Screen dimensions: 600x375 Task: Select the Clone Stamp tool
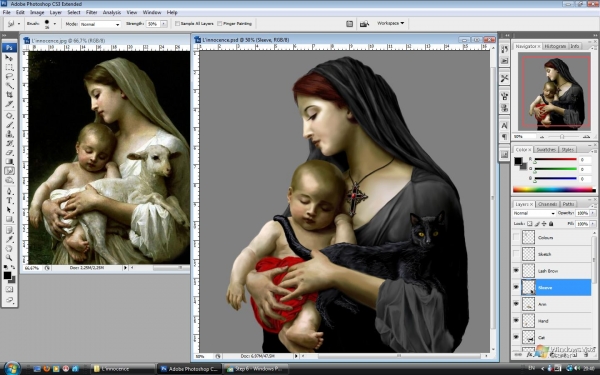coord(9,134)
